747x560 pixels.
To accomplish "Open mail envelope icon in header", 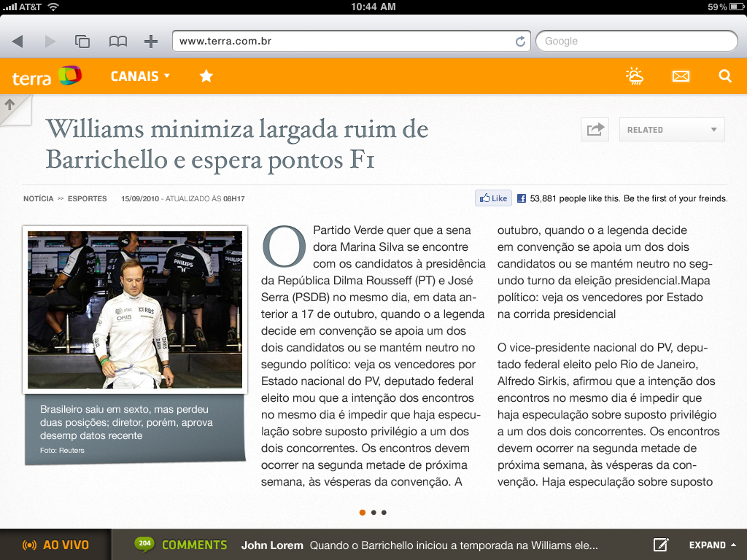I will pyautogui.click(x=681, y=76).
